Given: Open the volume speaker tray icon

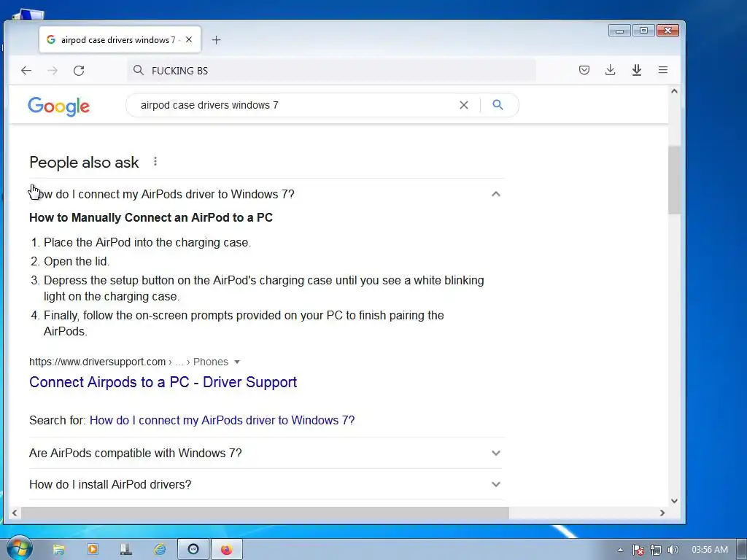Looking at the screenshot, I should pyautogui.click(x=673, y=550).
